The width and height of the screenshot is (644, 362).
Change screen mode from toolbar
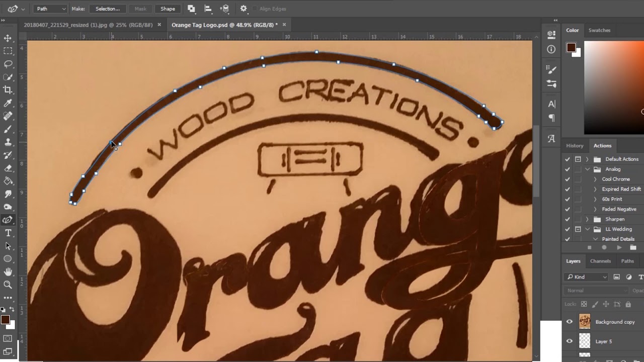(x=8, y=351)
